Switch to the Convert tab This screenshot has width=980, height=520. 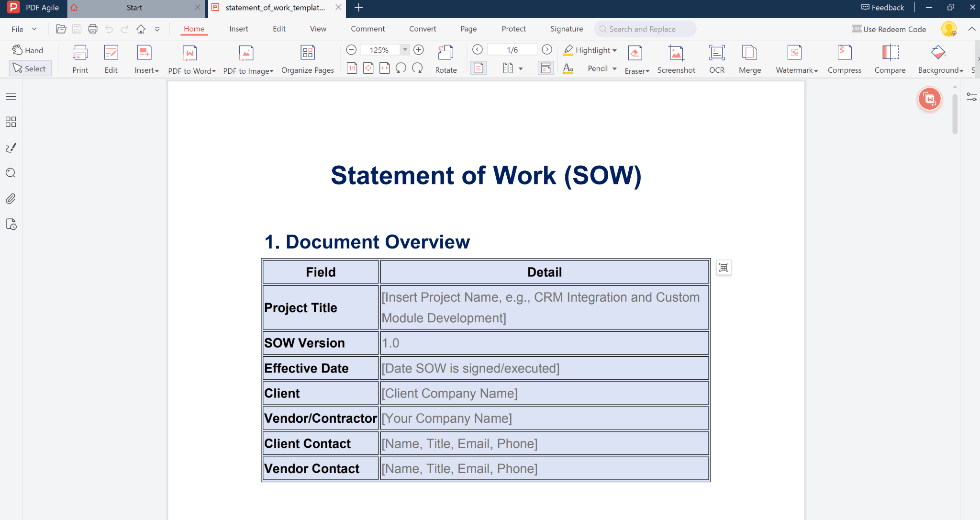pyautogui.click(x=422, y=29)
